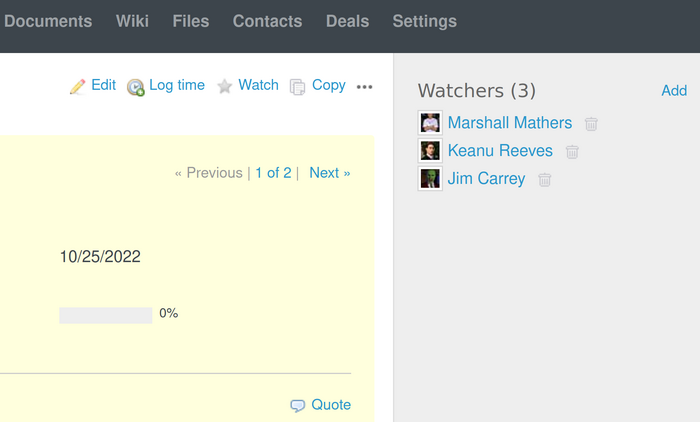Remove Marshall Mathers with trash icon
700x422 pixels.
tap(591, 124)
